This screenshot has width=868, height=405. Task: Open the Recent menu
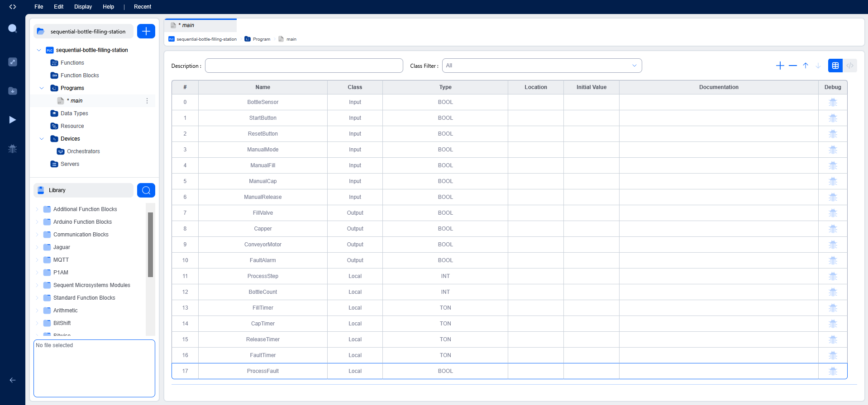tap(143, 7)
